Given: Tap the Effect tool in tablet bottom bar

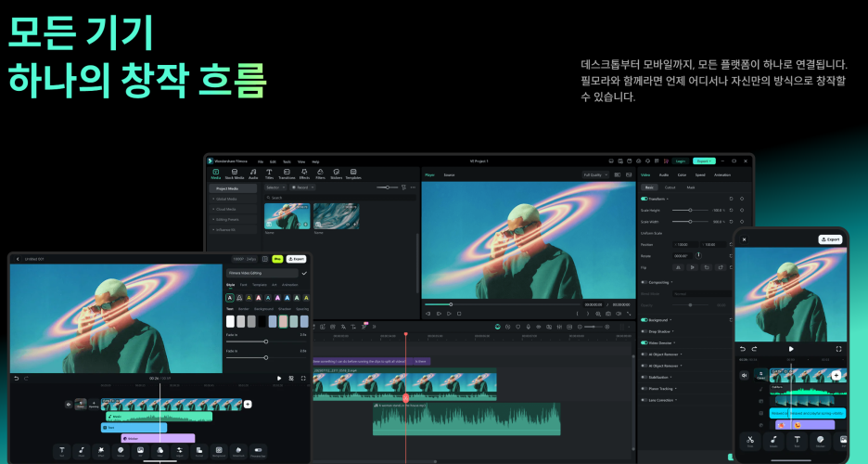Looking at the screenshot, I should 101,451.
